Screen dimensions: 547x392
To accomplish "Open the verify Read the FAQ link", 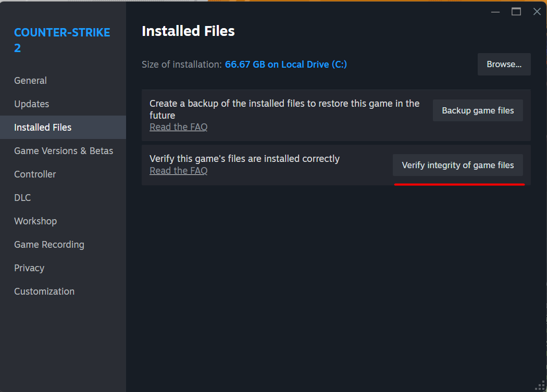I will click(x=178, y=171).
